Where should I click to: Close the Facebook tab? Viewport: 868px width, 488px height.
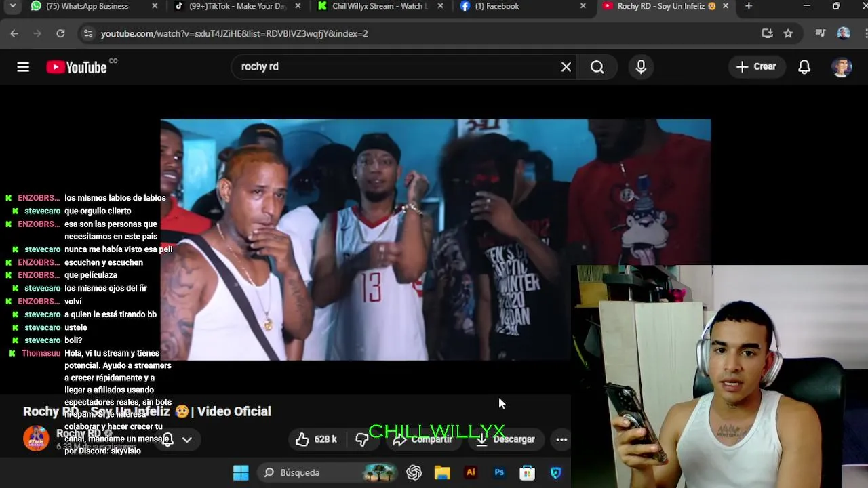[583, 6]
